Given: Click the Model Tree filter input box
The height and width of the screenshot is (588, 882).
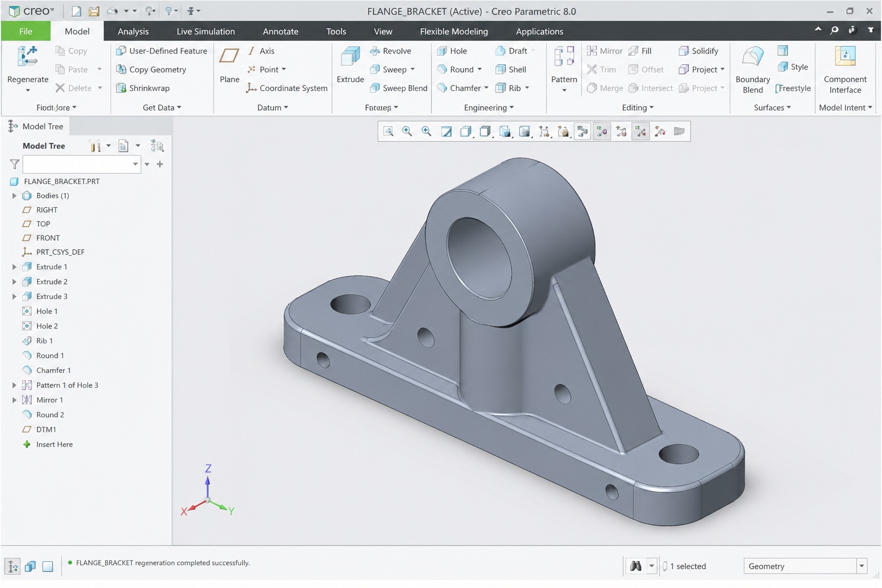Looking at the screenshot, I should 82,164.
